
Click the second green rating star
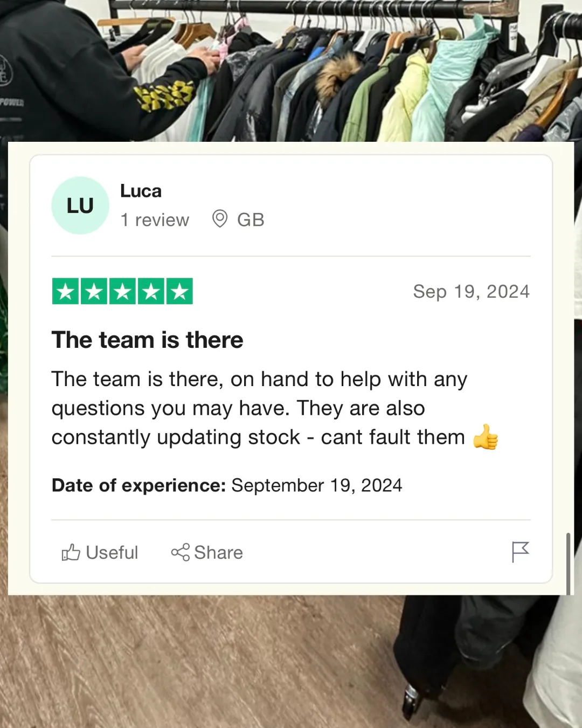click(x=94, y=291)
